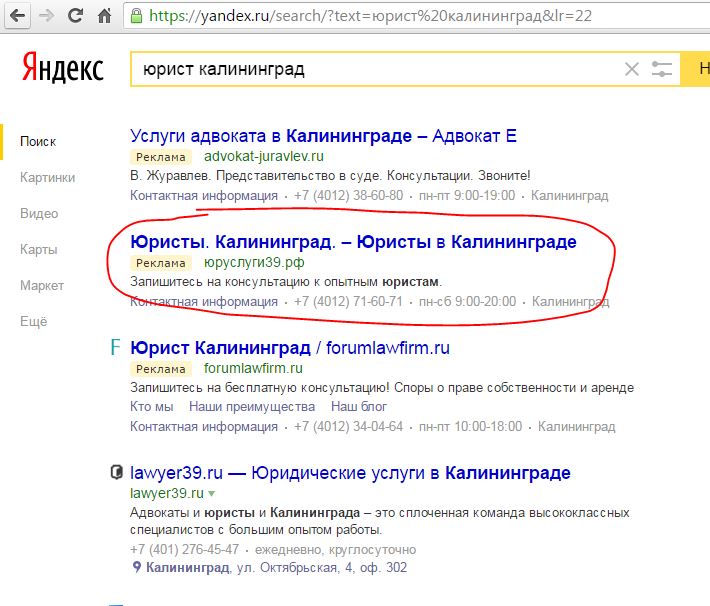710x606 pixels.
Task: Click the browser address bar URL
Action: click(370, 16)
